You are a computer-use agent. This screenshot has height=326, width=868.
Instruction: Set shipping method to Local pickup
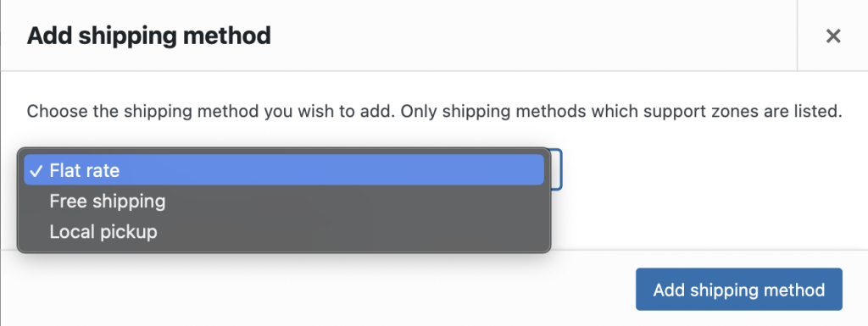(284, 231)
